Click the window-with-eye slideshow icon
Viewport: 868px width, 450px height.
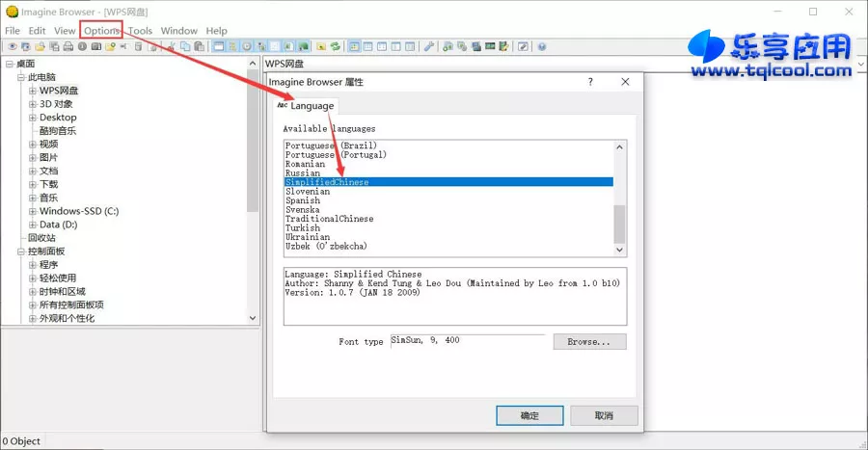(25, 47)
